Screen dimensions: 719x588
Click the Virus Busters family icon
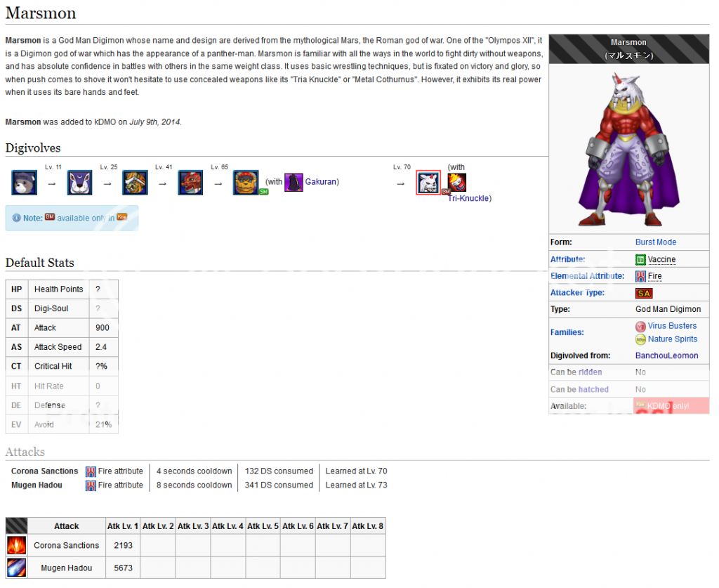(x=640, y=326)
